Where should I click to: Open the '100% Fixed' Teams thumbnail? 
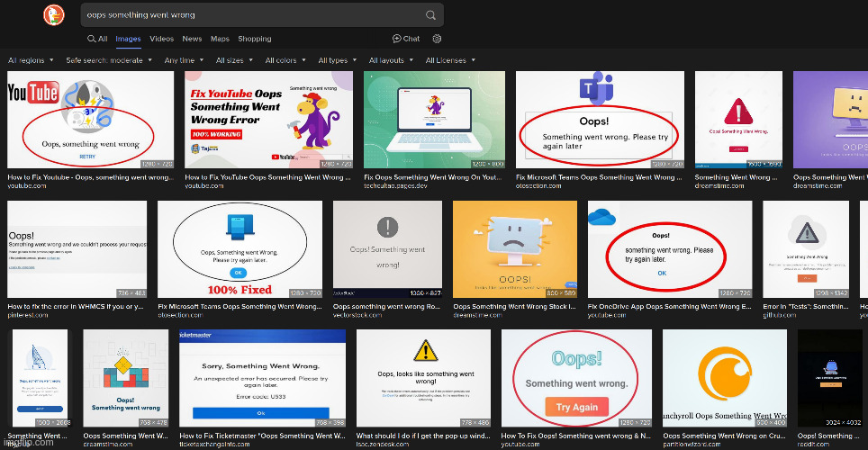(x=240, y=249)
